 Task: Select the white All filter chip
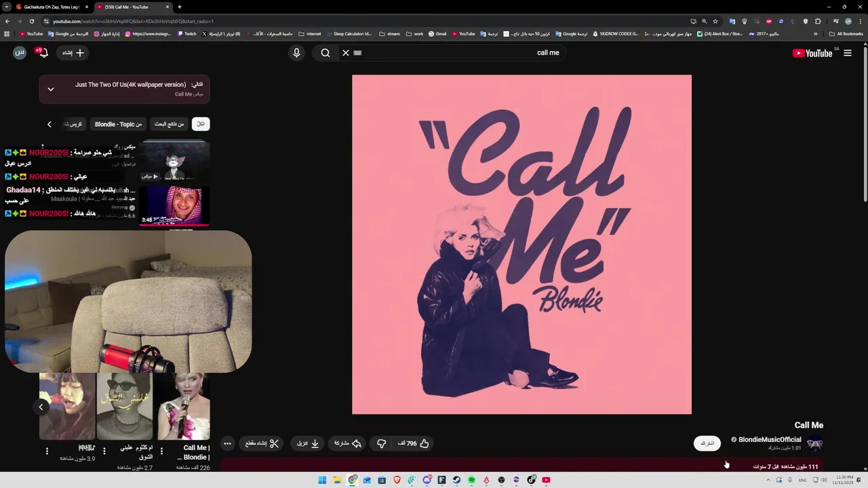tap(201, 124)
